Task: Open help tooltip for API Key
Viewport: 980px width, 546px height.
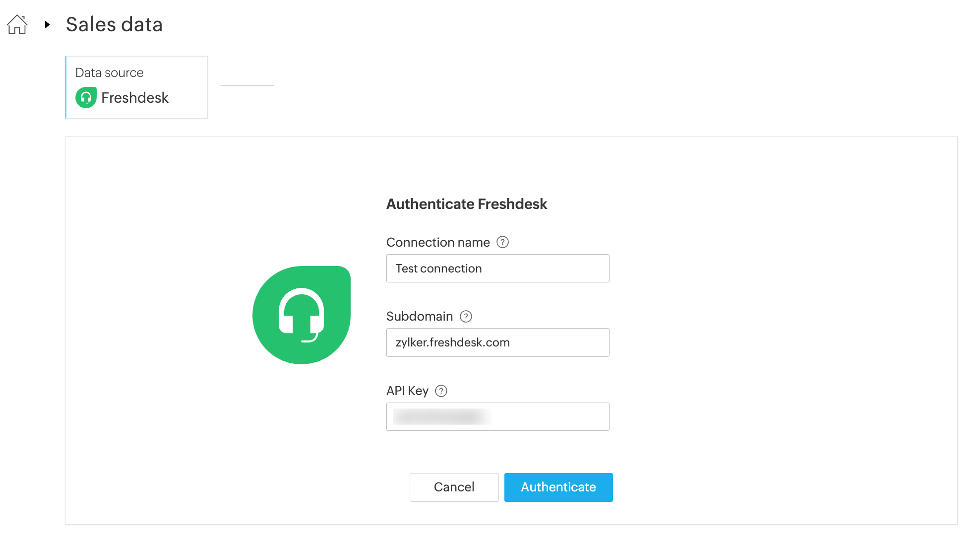Action: [441, 391]
